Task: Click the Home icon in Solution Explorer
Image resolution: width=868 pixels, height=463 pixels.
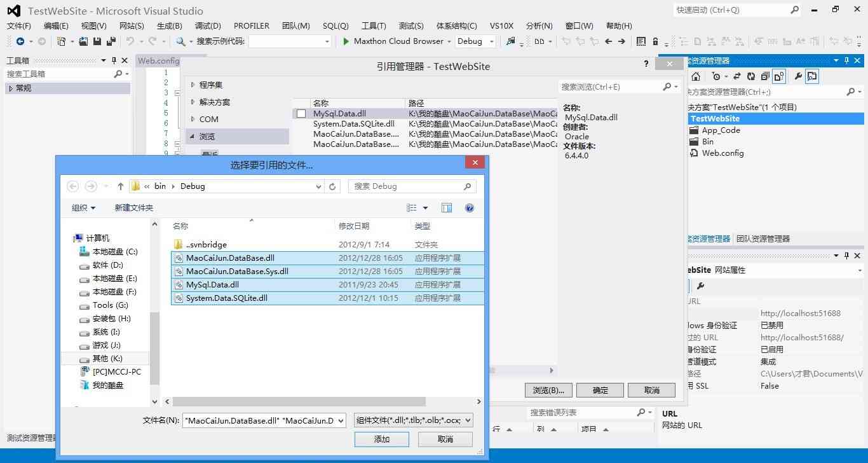Action: 696,76
